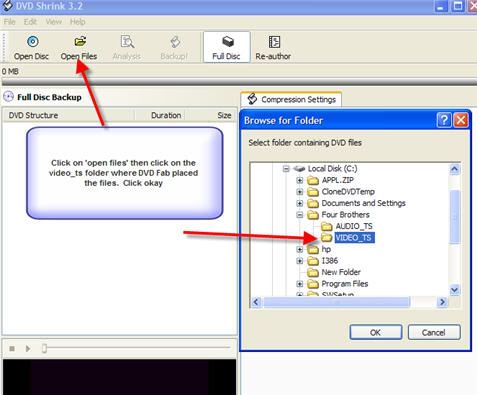Image resolution: width=477 pixels, height=395 pixels.
Task: Select the Full Disc mode button
Action: pyautogui.click(x=227, y=47)
